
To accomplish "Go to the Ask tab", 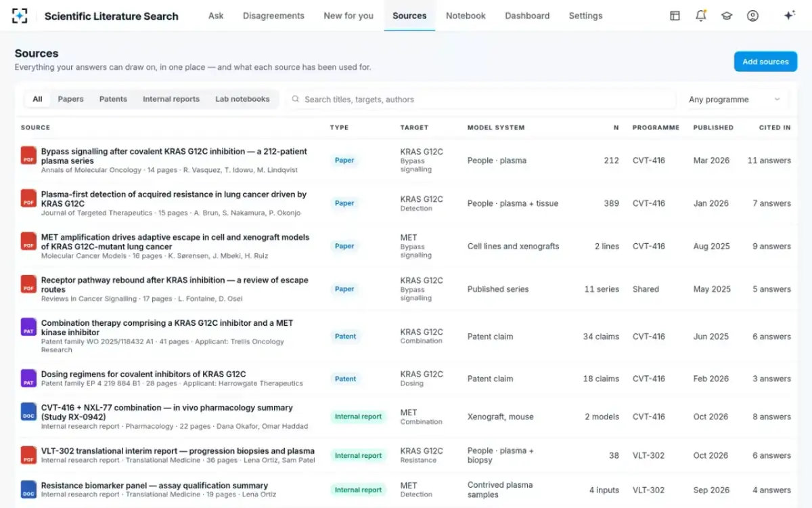I will pyautogui.click(x=216, y=16).
